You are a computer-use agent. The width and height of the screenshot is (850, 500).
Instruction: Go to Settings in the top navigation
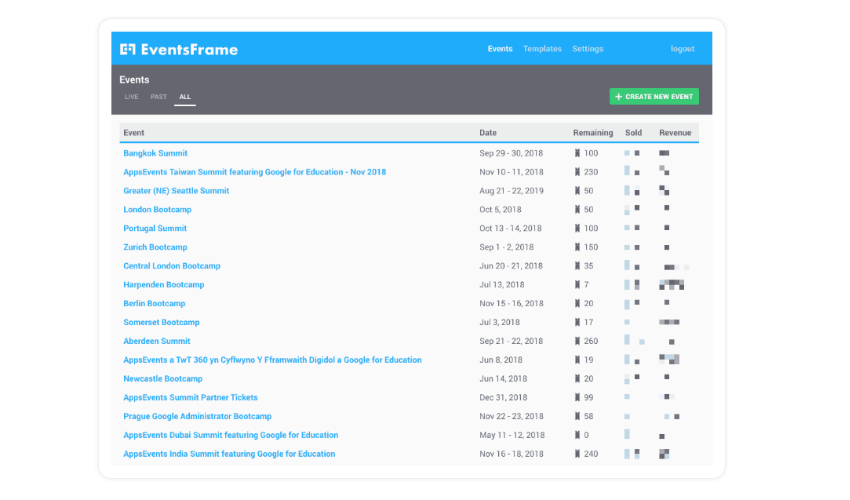(588, 49)
